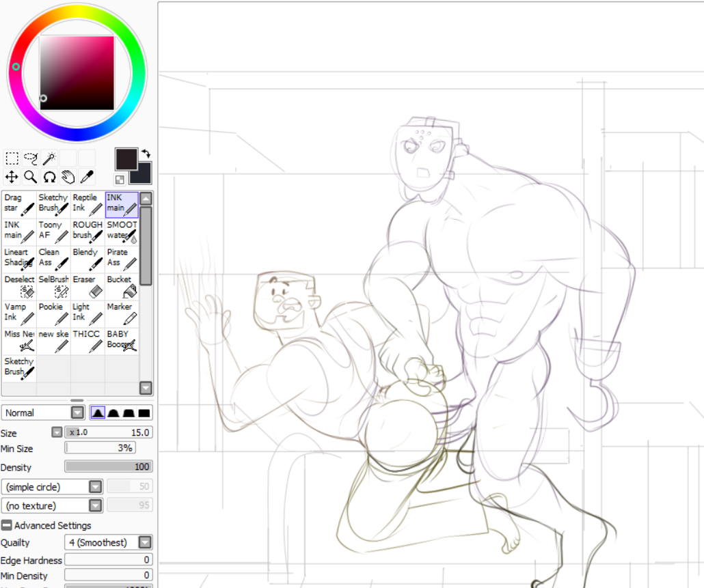Choose the softest pointed brush edge shape
Image resolution: width=704 pixels, height=588 pixels.
(98, 413)
